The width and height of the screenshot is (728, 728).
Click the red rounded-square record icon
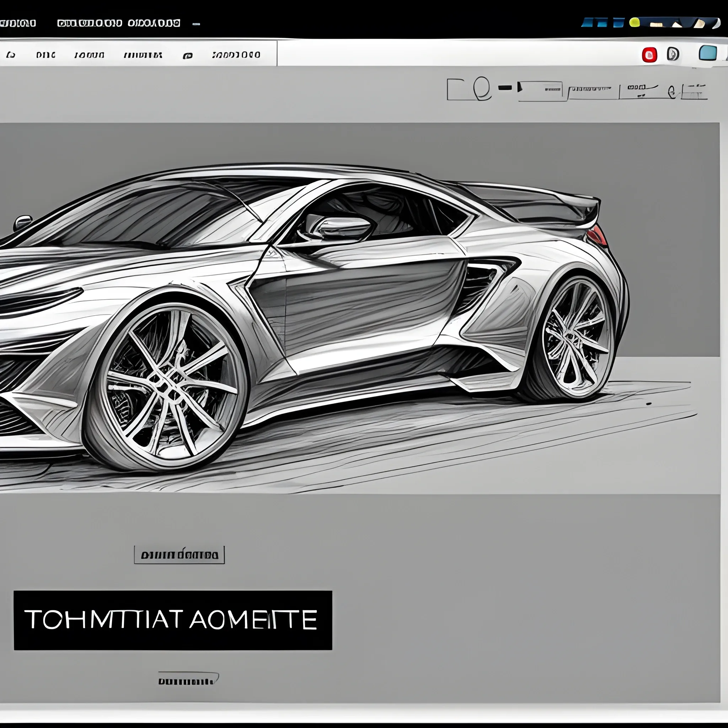click(649, 55)
